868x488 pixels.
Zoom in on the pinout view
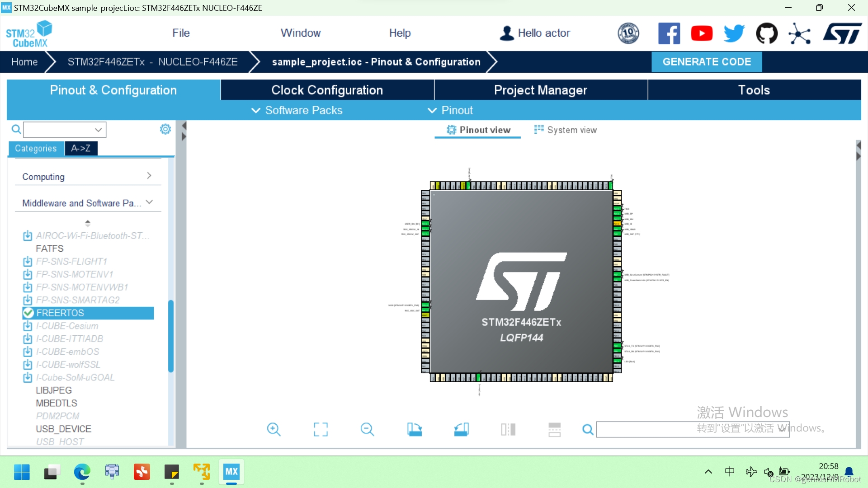click(x=274, y=429)
